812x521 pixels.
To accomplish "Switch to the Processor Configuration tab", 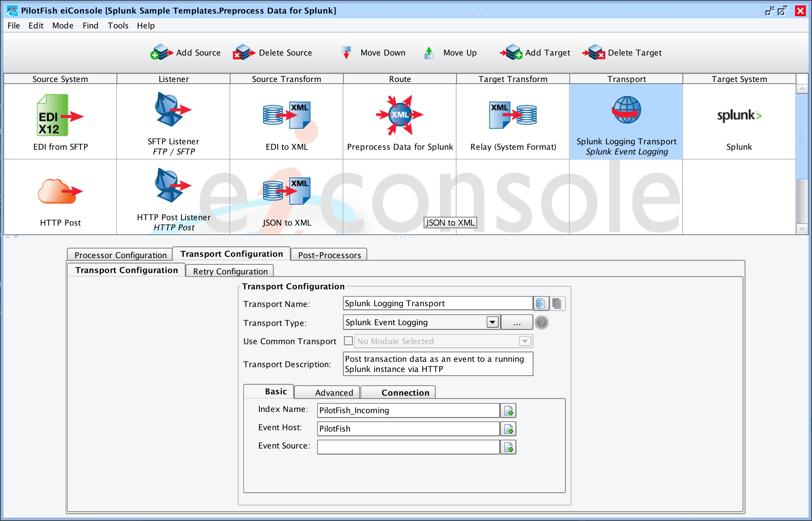I will pos(120,255).
